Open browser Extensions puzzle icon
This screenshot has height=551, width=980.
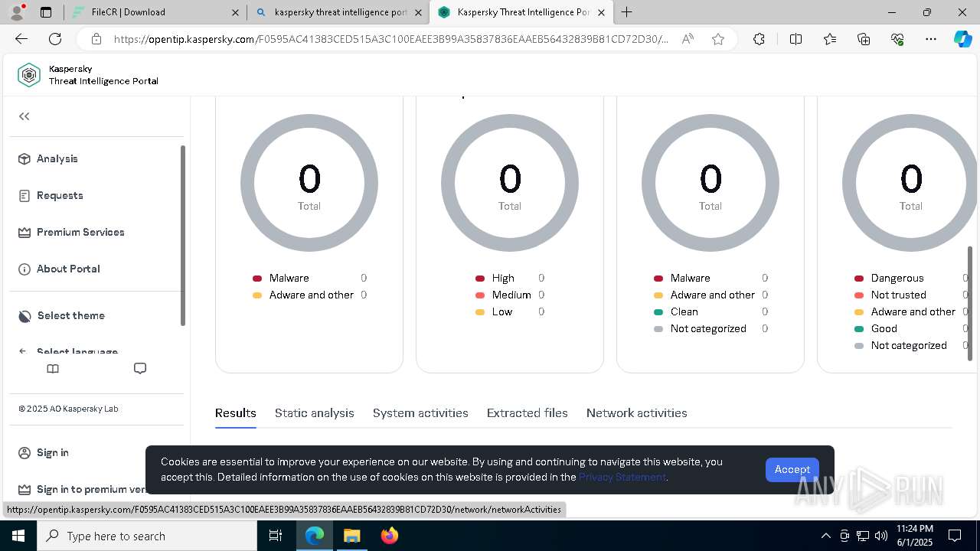(x=759, y=39)
